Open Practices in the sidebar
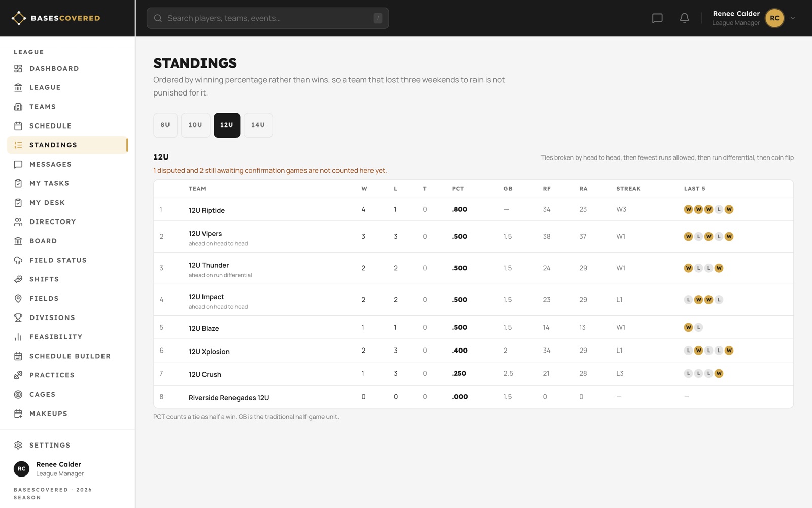The width and height of the screenshot is (812, 508). tap(67, 375)
